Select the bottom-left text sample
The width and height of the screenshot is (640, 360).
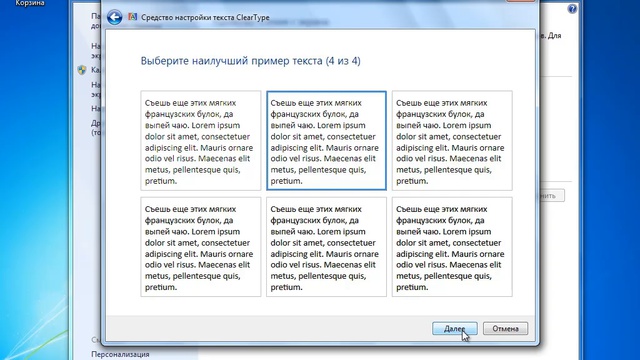(x=201, y=247)
